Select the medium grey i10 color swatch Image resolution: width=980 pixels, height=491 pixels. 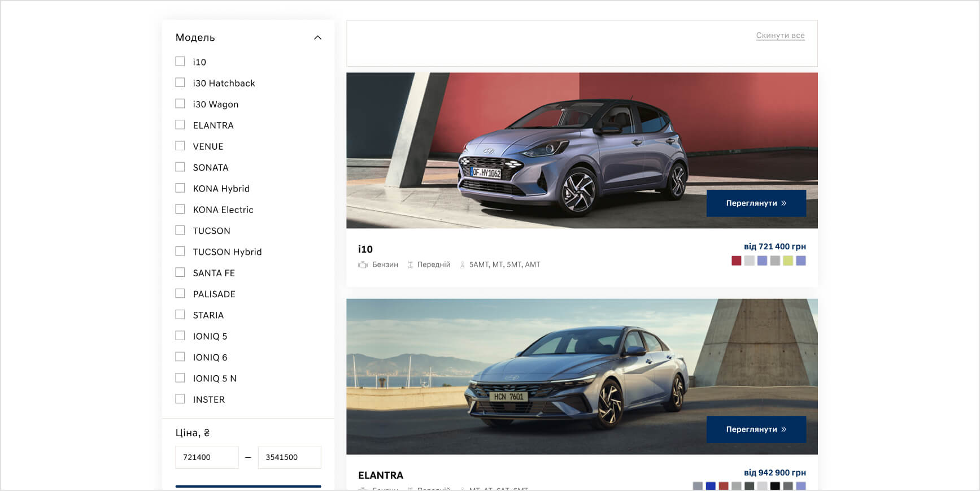pyautogui.click(x=775, y=260)
